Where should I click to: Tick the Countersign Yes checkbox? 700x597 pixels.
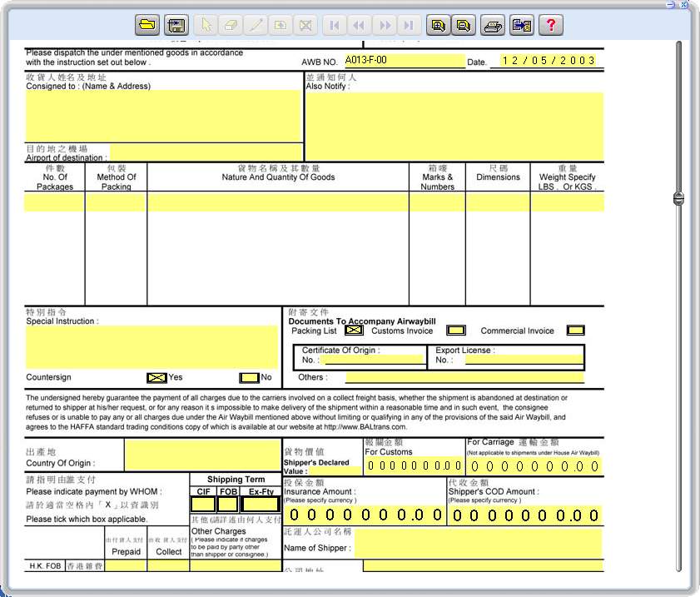point(156,377)
